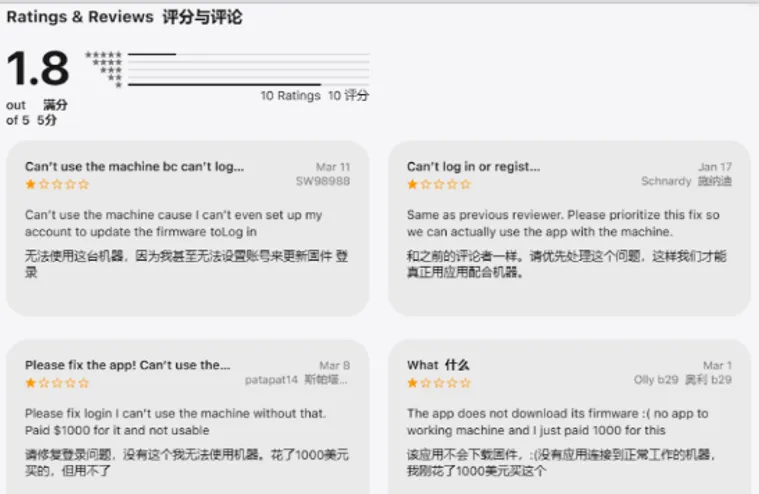Click star rating of SW98988's review
The height and width of the screenshot is (494, 759).
coord(57,184)
